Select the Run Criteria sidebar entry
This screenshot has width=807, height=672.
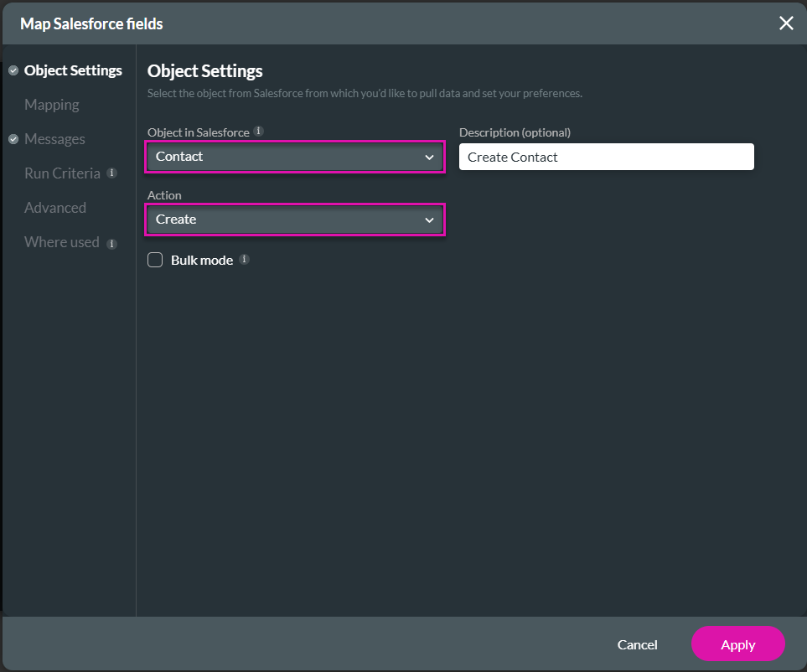(x=62, y=173)
